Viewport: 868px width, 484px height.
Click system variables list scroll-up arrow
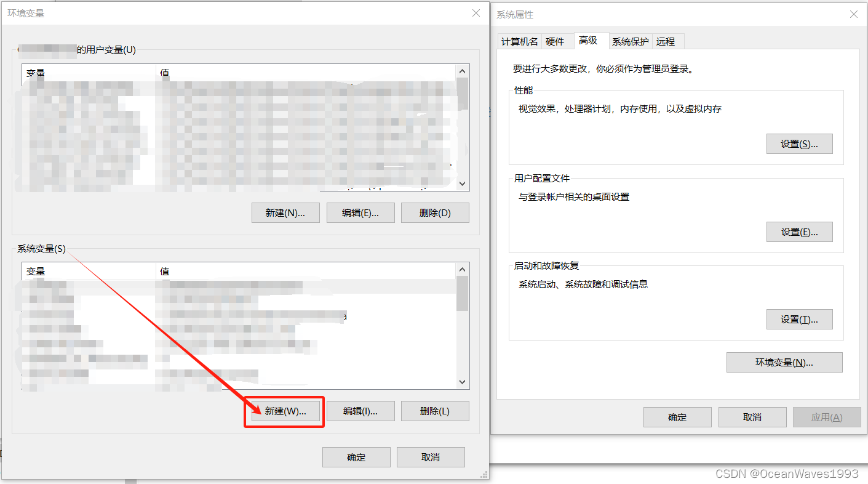(x=463, y=270)
